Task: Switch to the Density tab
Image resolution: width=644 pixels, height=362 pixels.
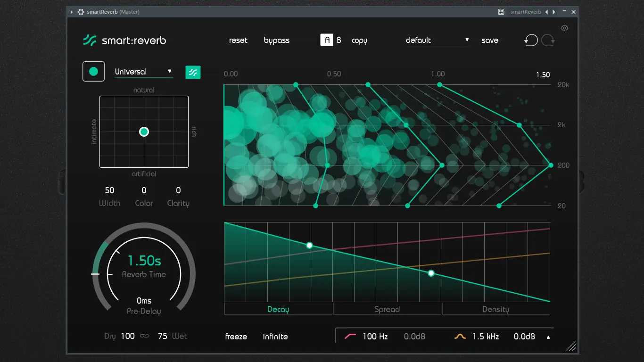Action: click(496, 309)
